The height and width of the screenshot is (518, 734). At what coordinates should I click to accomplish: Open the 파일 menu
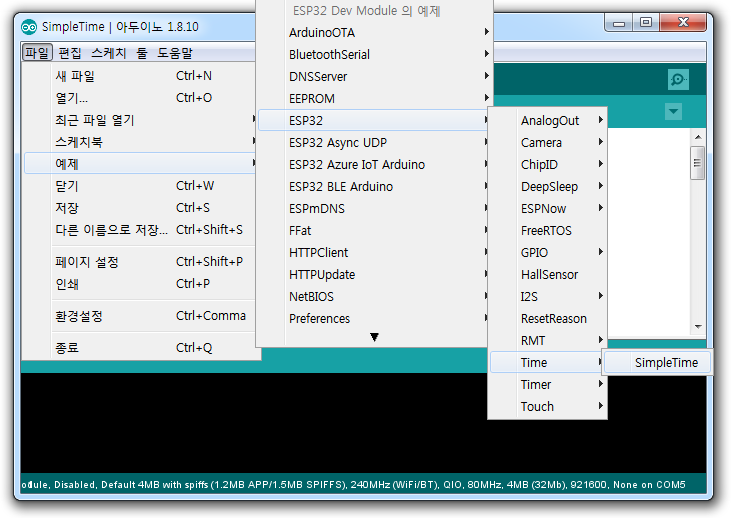37,52
